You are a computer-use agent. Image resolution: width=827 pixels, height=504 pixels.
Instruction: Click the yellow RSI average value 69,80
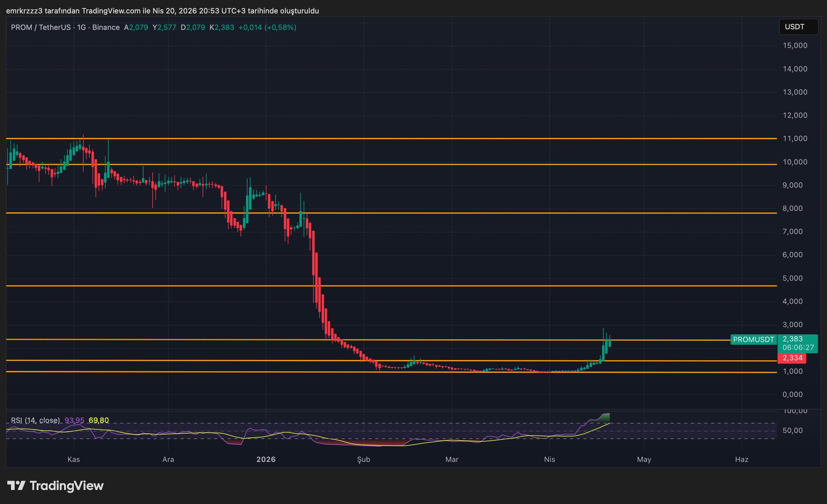click(x=99, y=420)
